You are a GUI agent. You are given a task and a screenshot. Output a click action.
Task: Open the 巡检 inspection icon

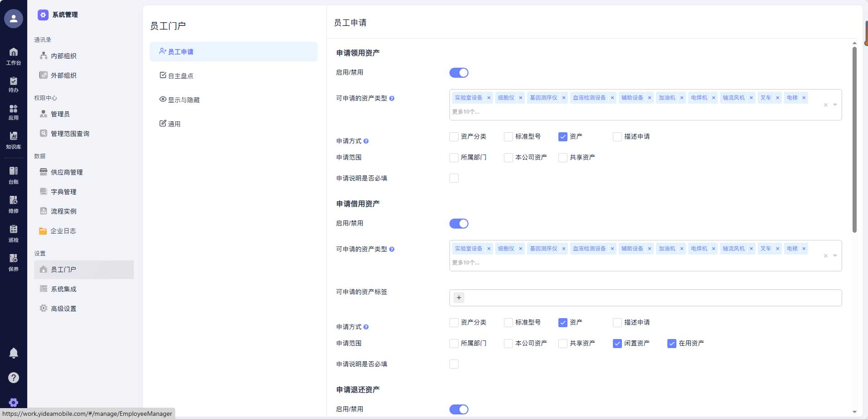14,232
